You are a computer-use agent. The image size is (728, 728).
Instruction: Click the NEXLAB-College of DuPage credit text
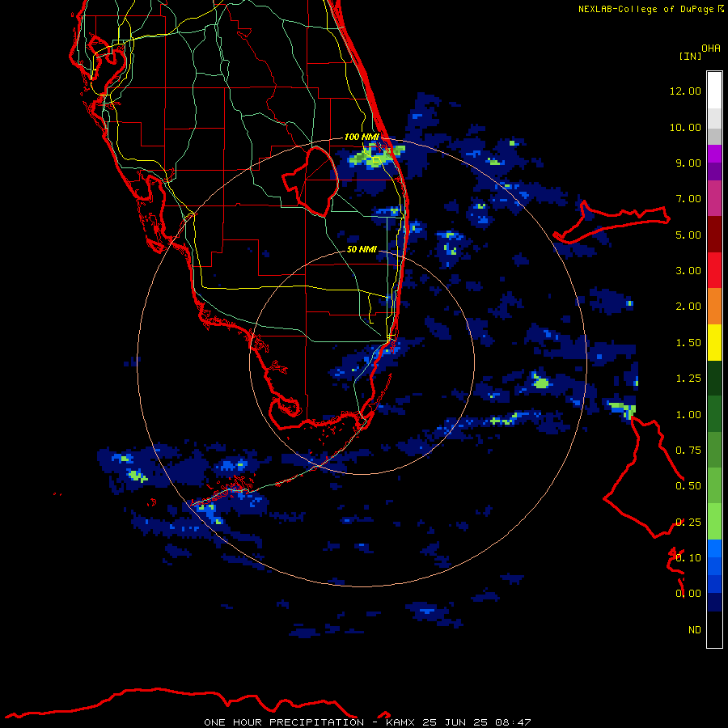(651, 9)
